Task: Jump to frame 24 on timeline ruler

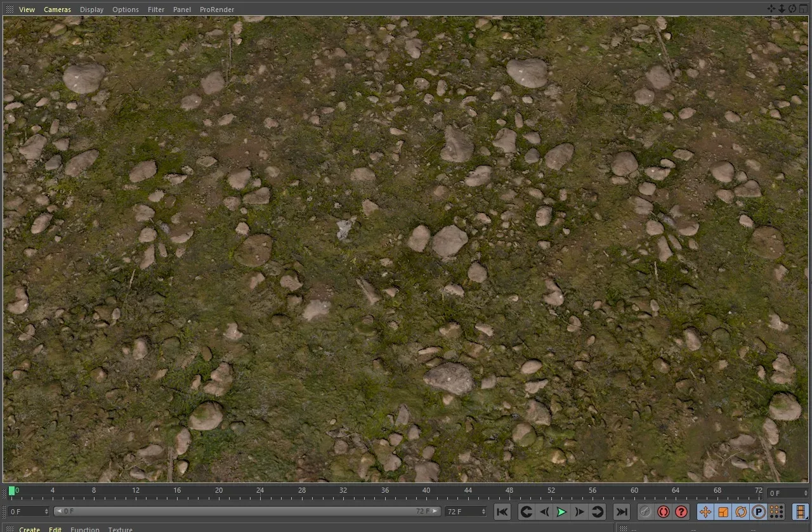Action: tap(260, 490)
